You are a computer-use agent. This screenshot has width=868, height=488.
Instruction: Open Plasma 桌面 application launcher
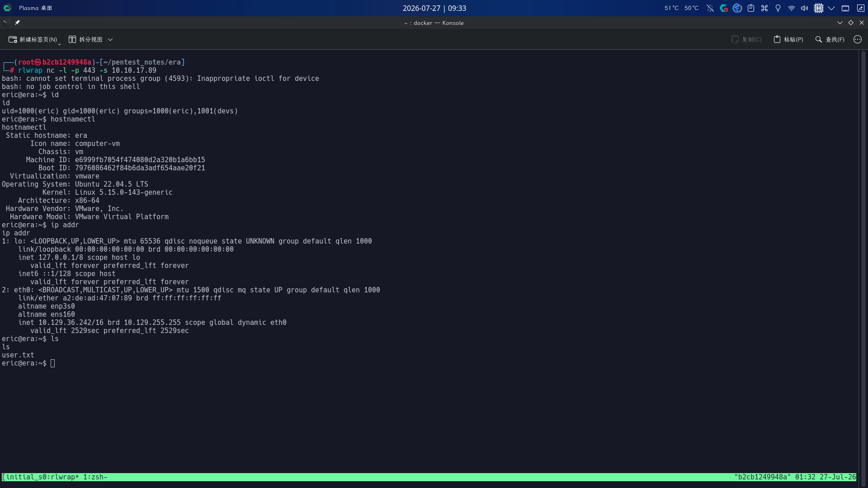pos(8,8)
